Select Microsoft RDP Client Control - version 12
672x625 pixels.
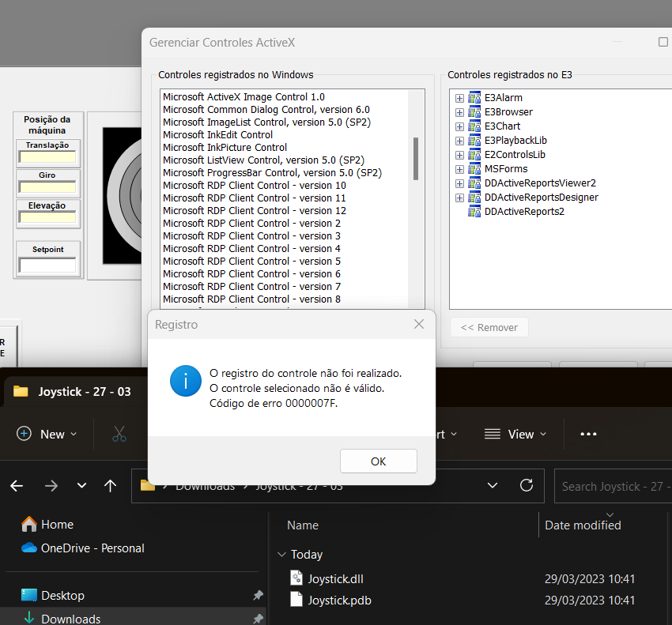coord(255,211)
